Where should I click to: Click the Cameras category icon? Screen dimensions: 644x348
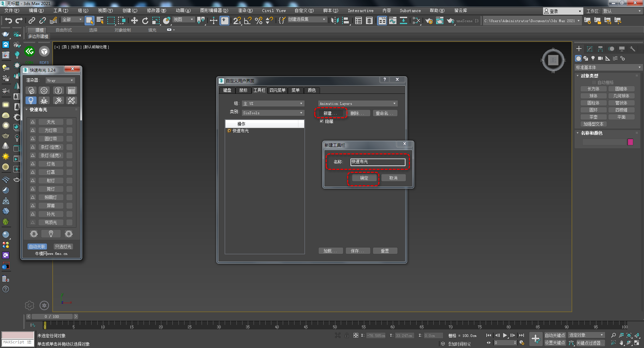click(600, 58)
